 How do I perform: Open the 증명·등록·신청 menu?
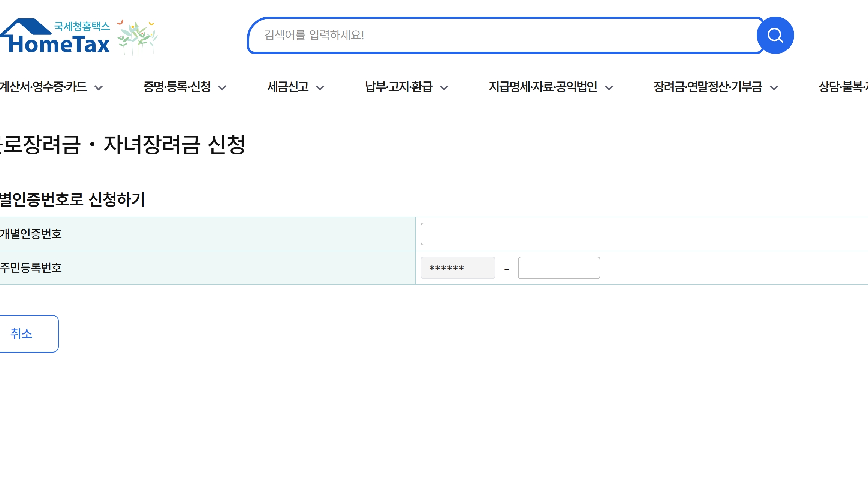177,87
